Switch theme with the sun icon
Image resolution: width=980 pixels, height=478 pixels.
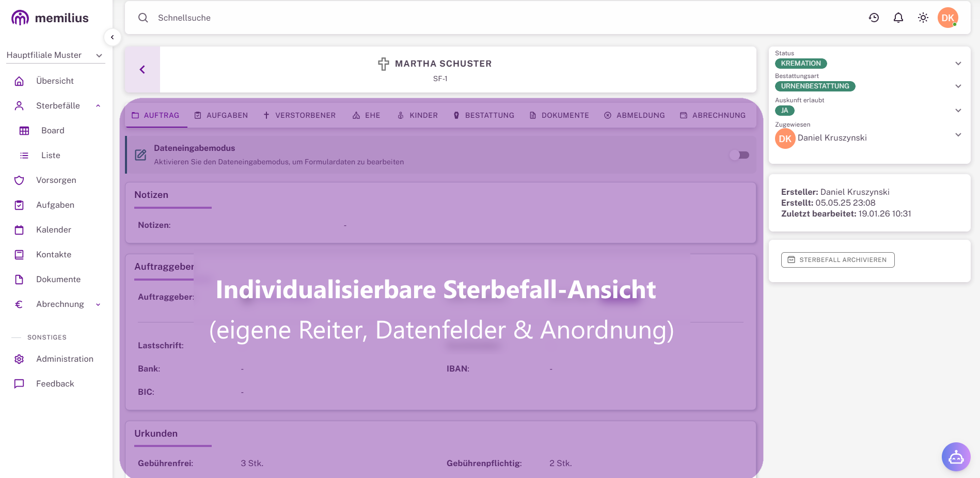click(923, 18)
